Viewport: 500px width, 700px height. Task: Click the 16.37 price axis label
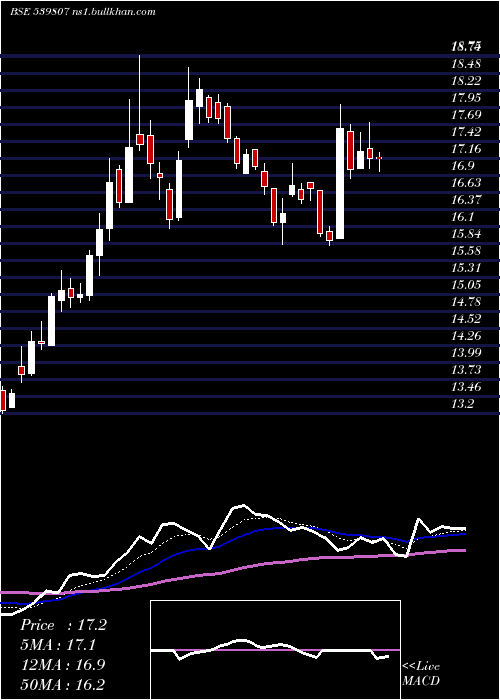click(466, 200)
